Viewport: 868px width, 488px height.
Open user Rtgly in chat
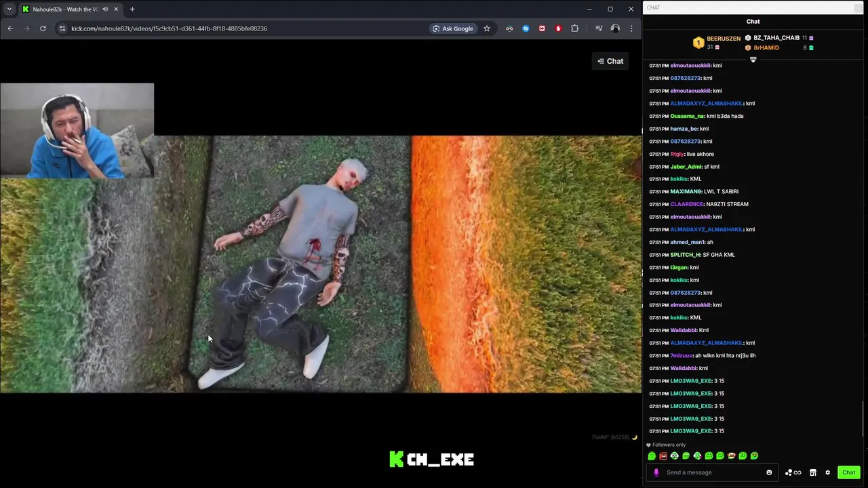click(x=677, y=154)
